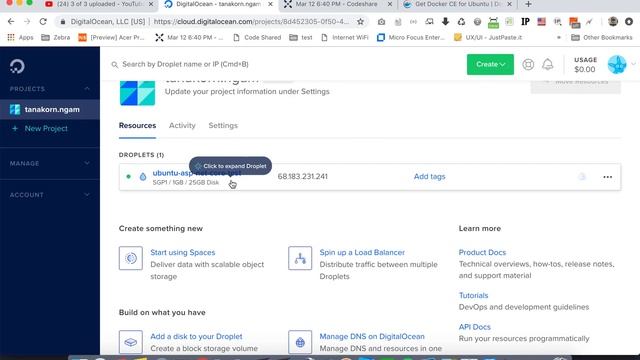Open the Product Docs link
The width and height of the screenshot is (640, 360).
click(x=482, y=252)
